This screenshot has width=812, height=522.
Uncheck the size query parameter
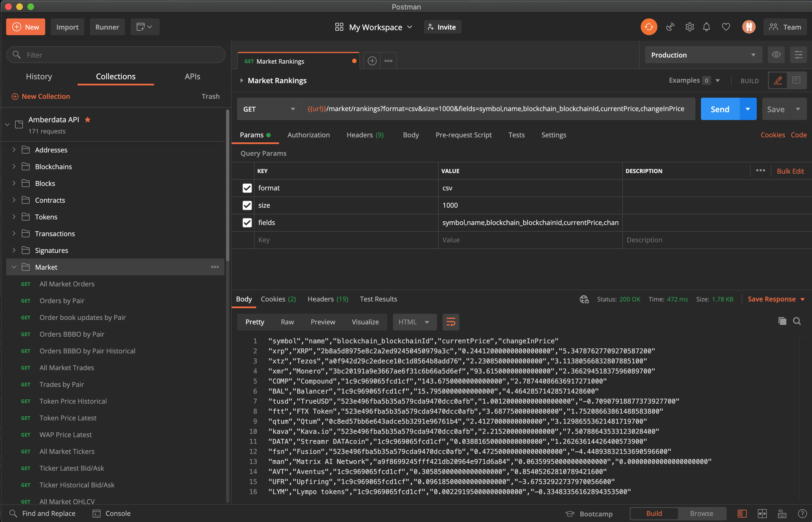[247, 205]
